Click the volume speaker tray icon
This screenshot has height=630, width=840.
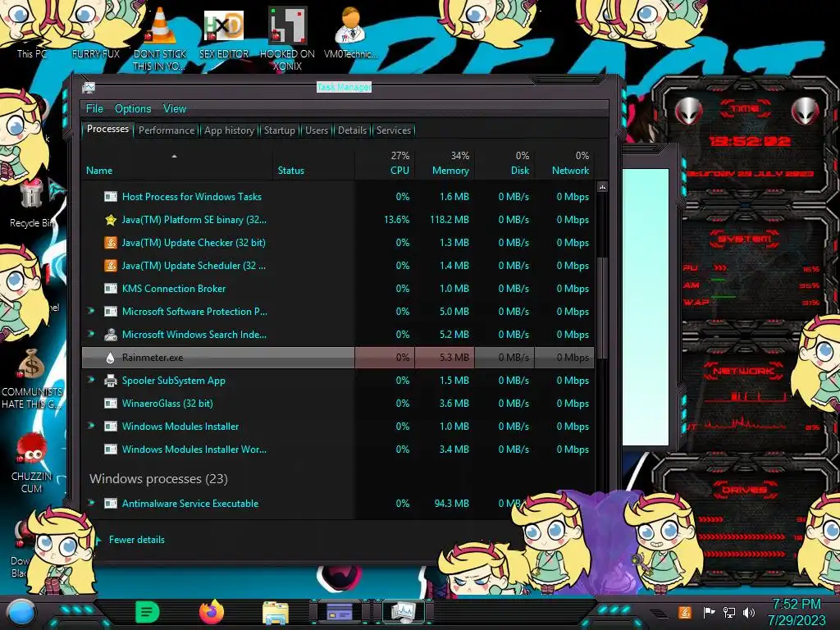(749, 612)
